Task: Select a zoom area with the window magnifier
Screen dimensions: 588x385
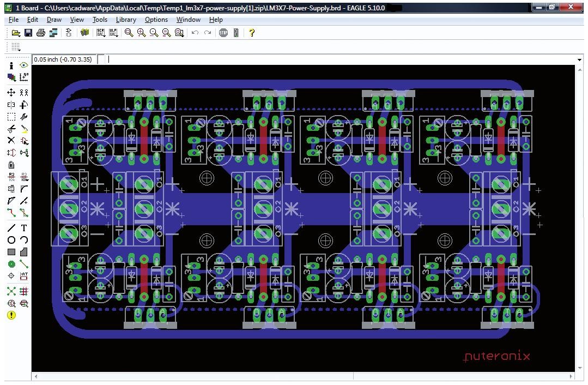Action: [179, 33]
